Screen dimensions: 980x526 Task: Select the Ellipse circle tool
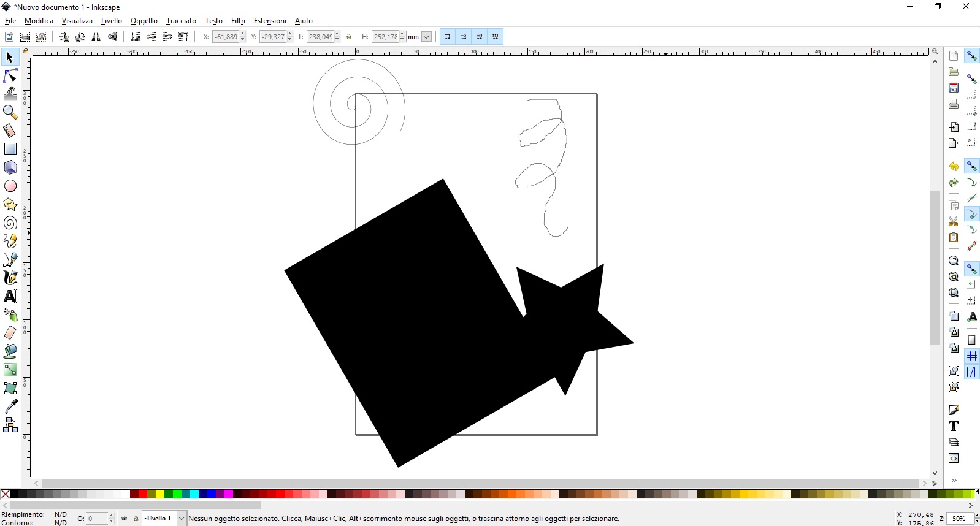click(10, 186)
